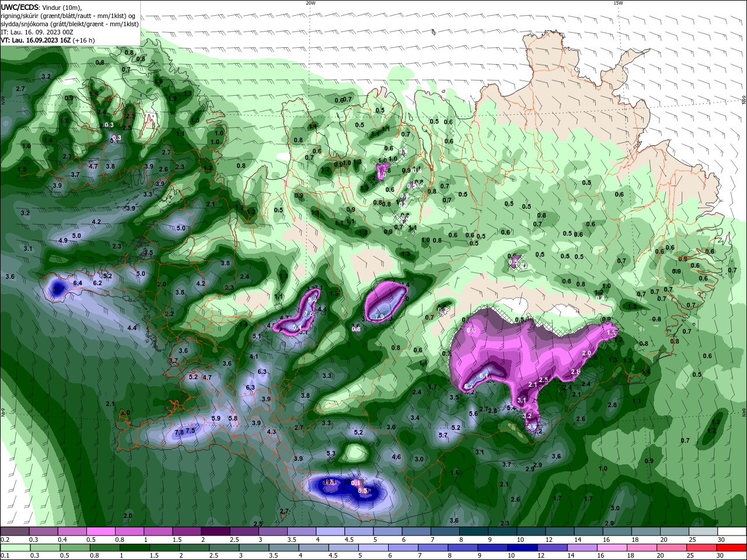Click the 7.8 precipitation value on the map
Viewport: 747px width, 560px height.
(x=179, y=432)
